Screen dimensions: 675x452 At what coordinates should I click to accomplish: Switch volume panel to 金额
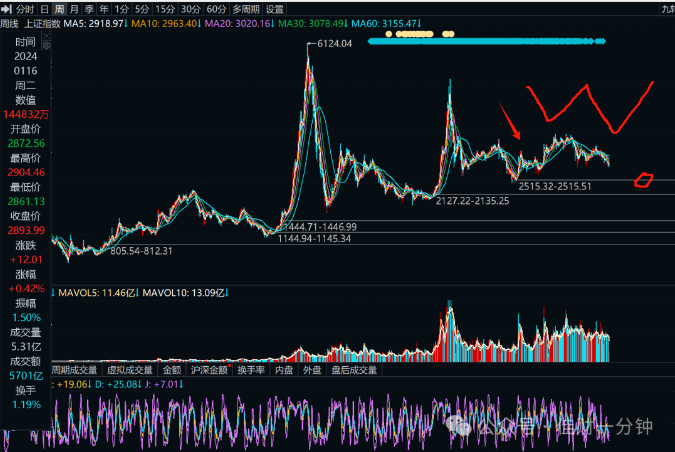(172, 370)
